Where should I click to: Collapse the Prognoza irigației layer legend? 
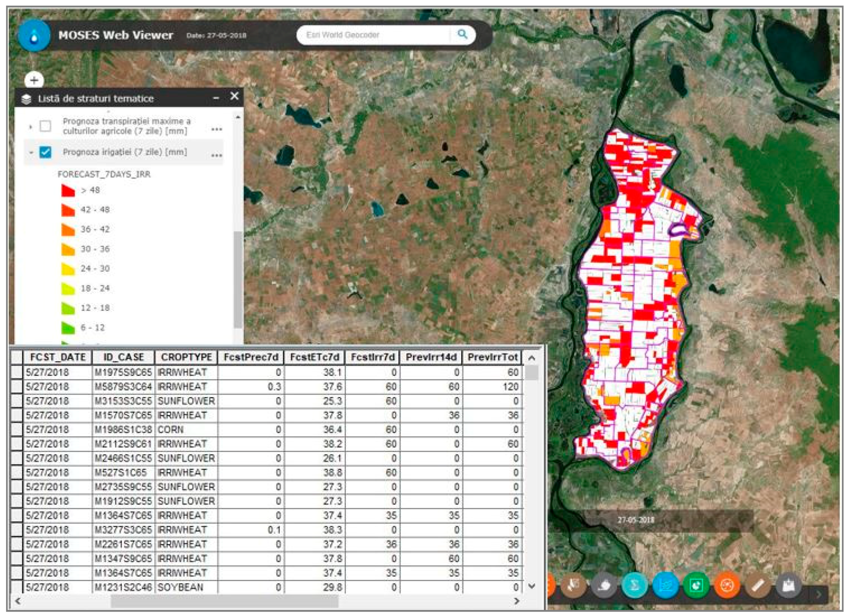(31, 153)
